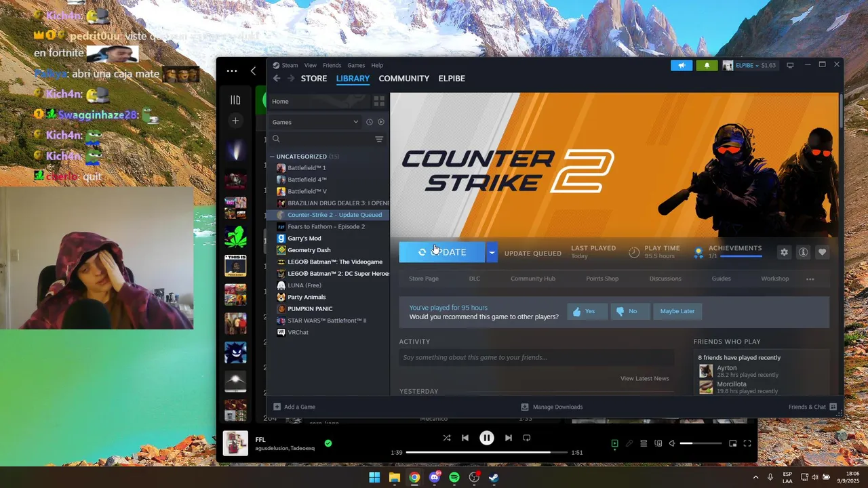Add game to favorites heart icon
This screenshot has height=488, width=868.
822,252
